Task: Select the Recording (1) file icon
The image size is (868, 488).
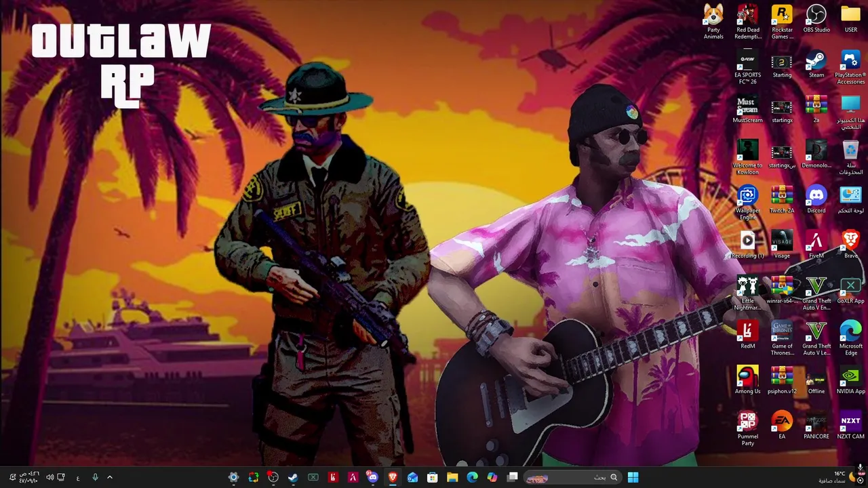Action: tap(748, 245)
